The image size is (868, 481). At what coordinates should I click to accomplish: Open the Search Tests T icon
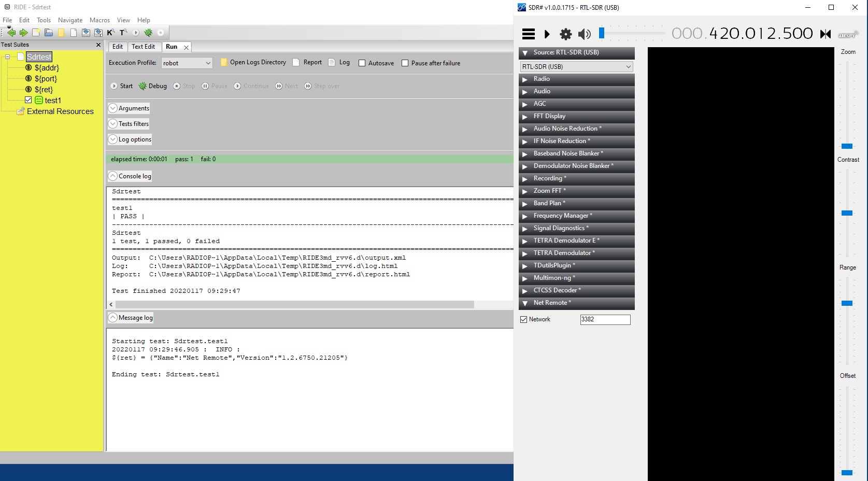[x=123, y=33]
